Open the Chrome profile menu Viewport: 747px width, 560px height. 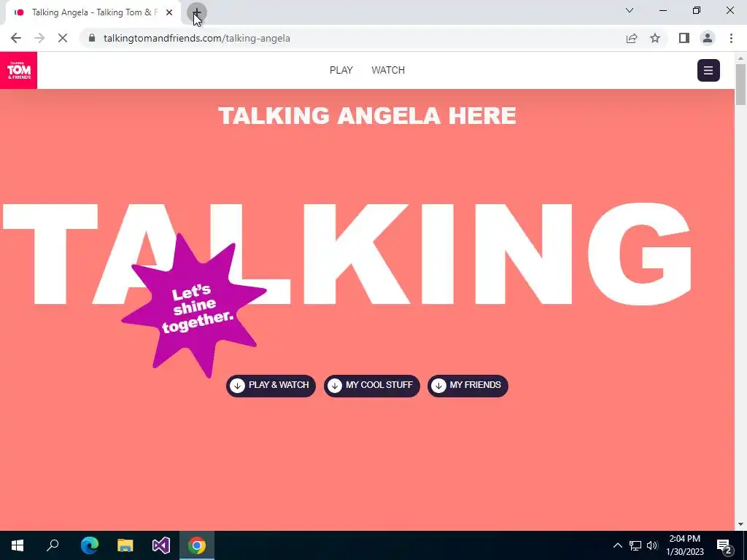pyautogui.click(x=708, y=38)
